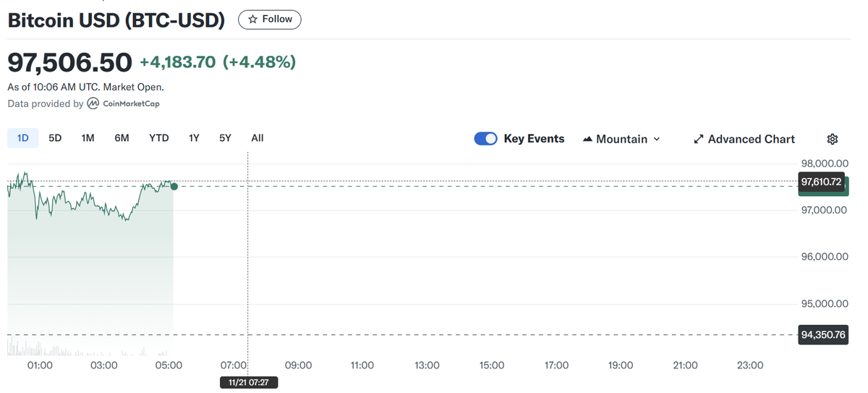Click the current price dot on chart
The height and width of the screenshot is (393, 868).
174,186
